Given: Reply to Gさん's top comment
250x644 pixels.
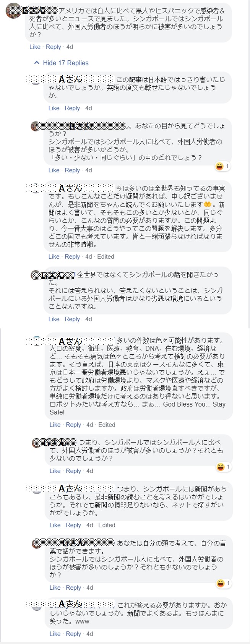Looking at the screenshot, I should tap(54, 47).
